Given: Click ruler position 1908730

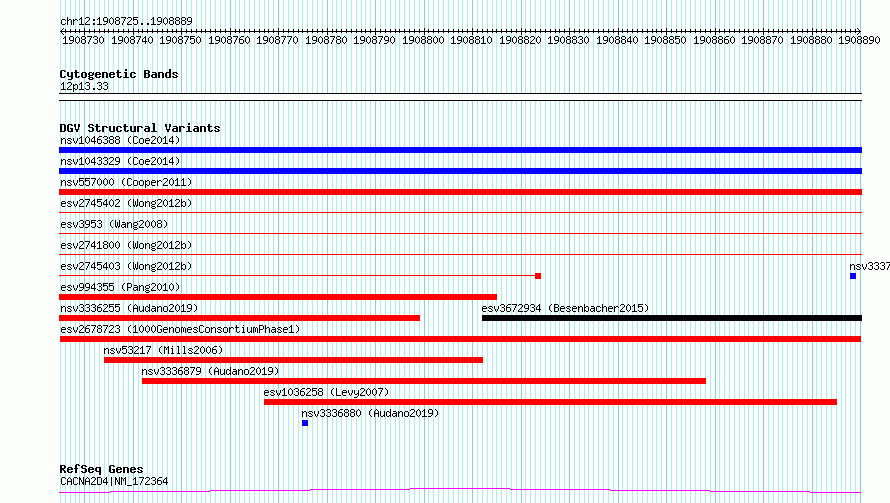Looking at the screenshot, I should 83,40.
